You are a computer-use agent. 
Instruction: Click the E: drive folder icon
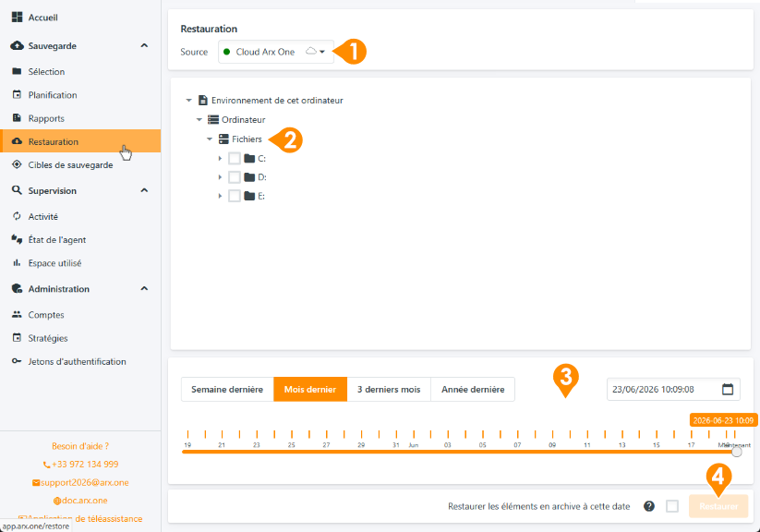tap(249, 196)
